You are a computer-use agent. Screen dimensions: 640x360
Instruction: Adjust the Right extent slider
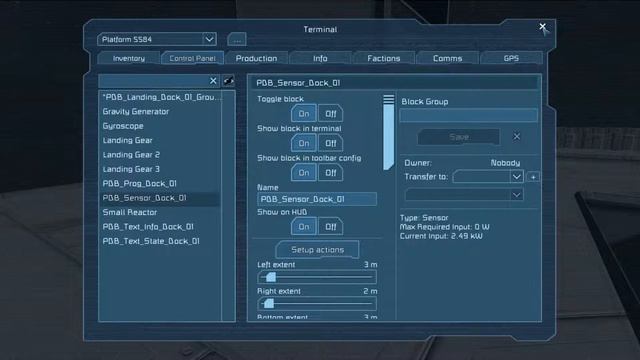tap(317, 304)
